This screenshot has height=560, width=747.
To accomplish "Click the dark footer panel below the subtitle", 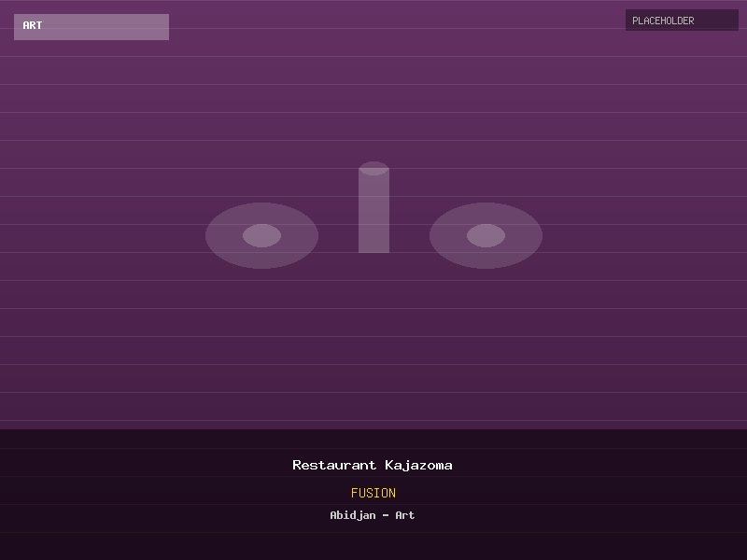I will 373,543.
